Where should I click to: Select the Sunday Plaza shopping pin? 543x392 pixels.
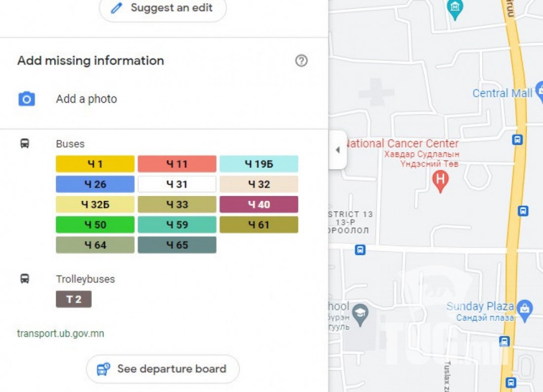click(525, 308)
